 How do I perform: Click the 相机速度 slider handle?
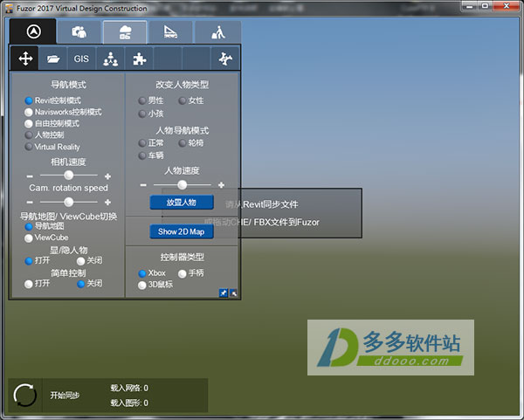click(69, 176)
